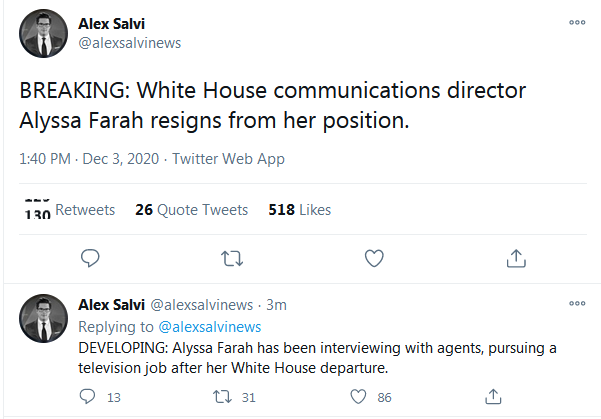The height and width of the screenshot is (419, 601).
Task: Like the DEVELOPING reply with 86 likes
Action: [358, 397]
